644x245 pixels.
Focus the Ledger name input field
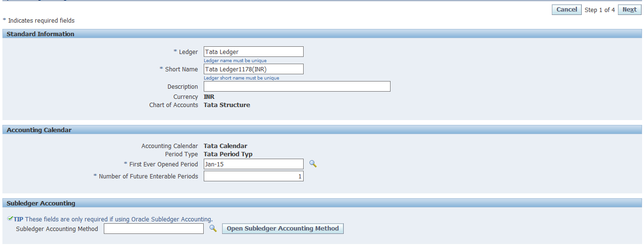pyautogui.click(x=253, y=52)
